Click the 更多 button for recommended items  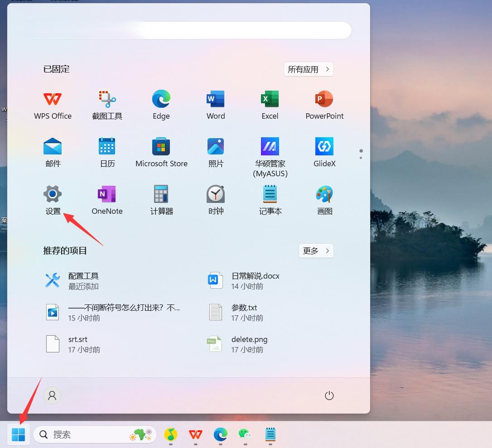(316, 250)
